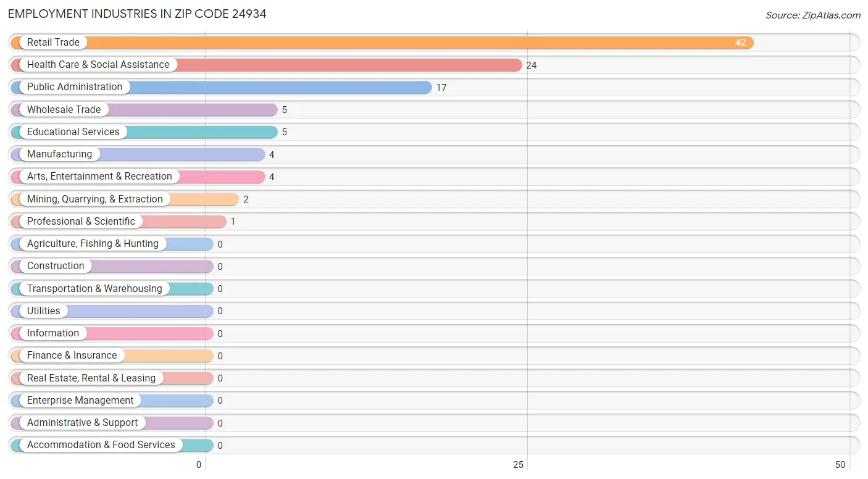Select the Administrative & Support label
868x479 pixels.
pos(83,422)
